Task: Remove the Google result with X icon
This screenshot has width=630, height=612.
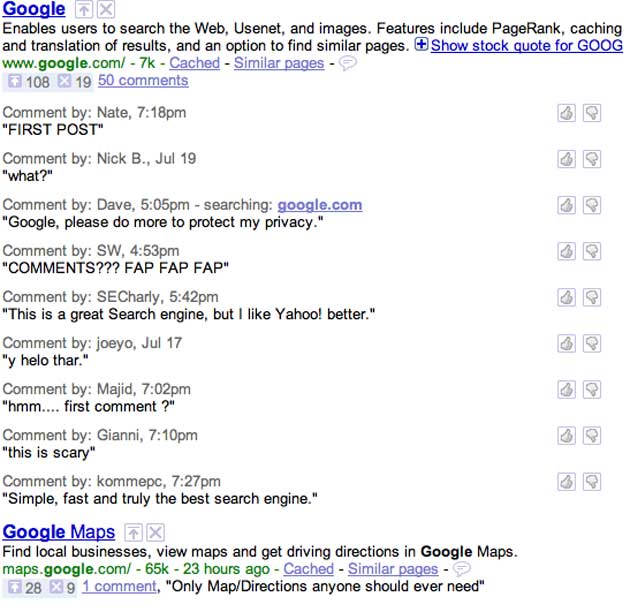Action: [106, 10]
